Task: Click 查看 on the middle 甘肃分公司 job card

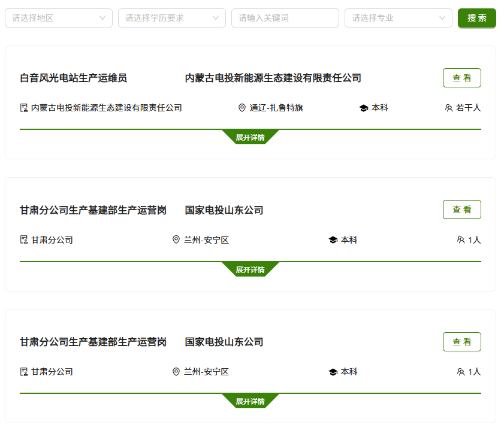Action: pyautogui.click(x=462, y=210)
